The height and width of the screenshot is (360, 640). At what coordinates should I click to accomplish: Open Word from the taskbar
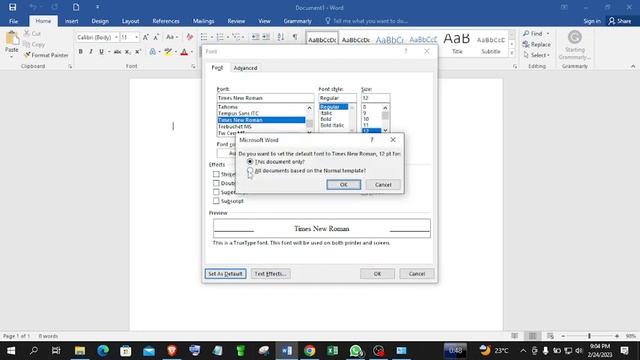pyautogui.click(x=287, y=351)
